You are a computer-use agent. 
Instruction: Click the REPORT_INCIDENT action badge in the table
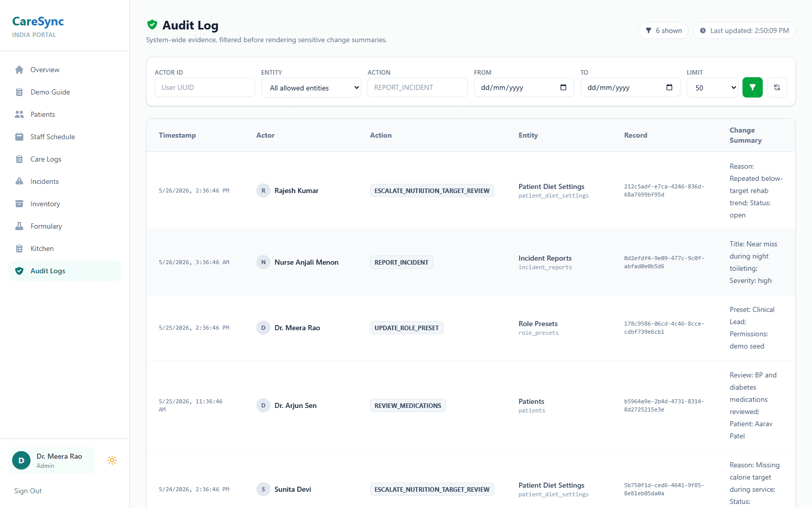pyautogui.click(x=401, y=262)
